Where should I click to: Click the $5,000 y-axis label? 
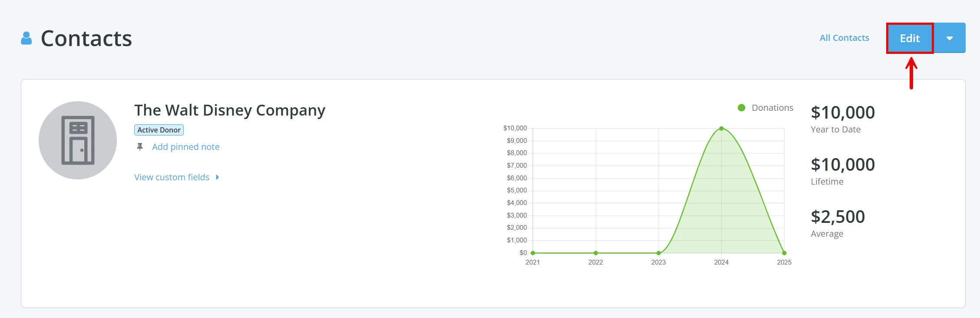517,190
